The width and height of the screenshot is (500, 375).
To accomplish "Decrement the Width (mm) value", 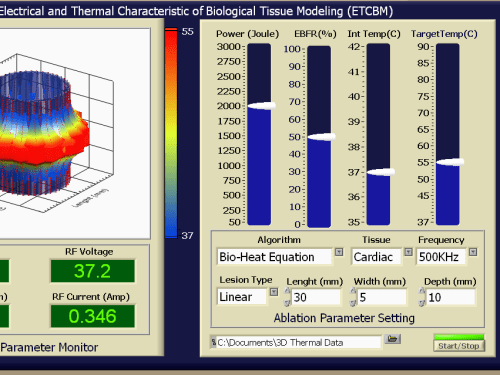I will click(353, 303).
